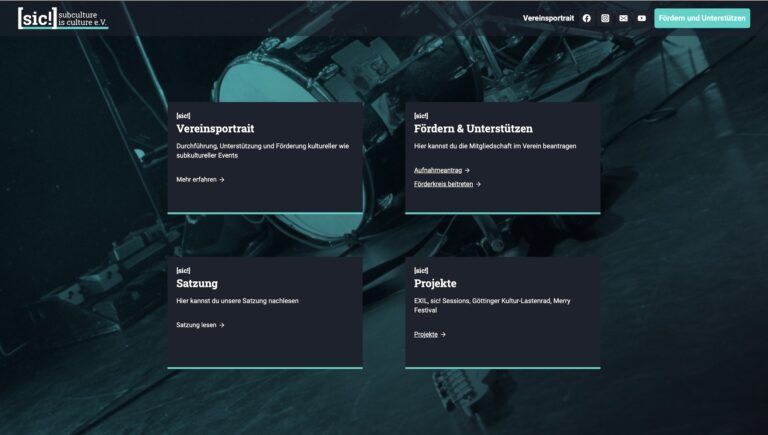Open the Satzung lesen link
The width and height of the screenshot is (768, 435).
click(196, 325)
